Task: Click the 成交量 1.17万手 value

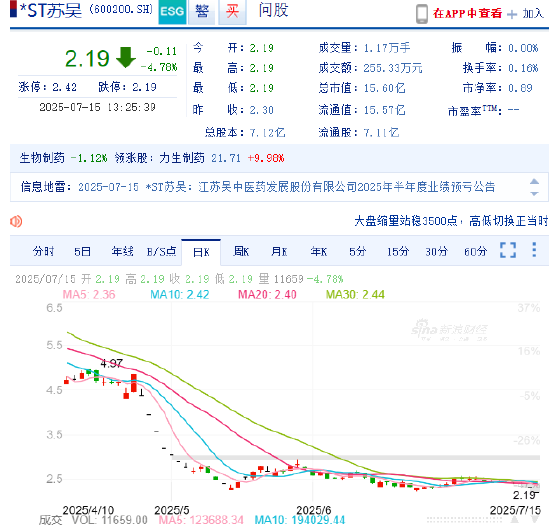Action: [387, 47]
